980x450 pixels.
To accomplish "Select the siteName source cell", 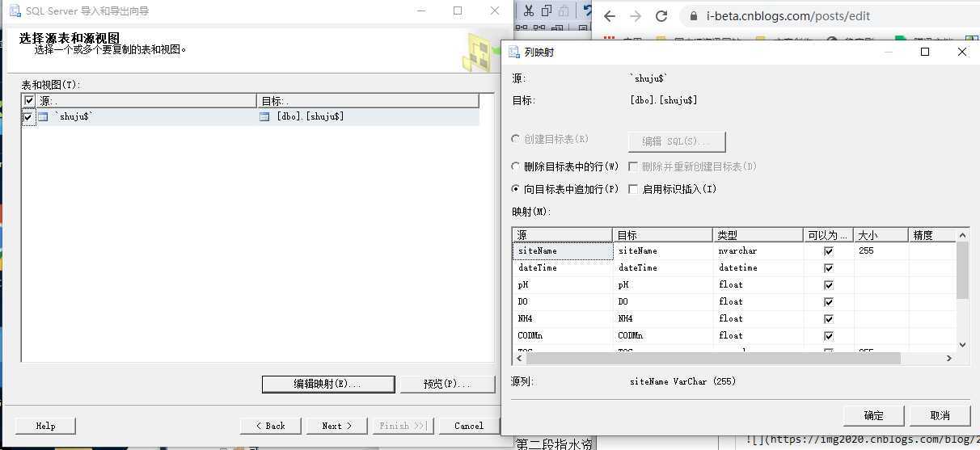I will pyautogui.click(x=563, y=251).
